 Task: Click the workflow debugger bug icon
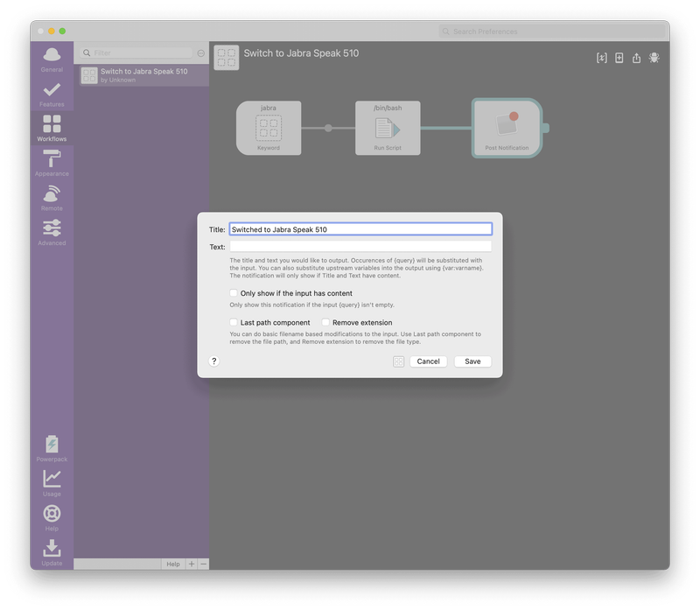(654, 58)
